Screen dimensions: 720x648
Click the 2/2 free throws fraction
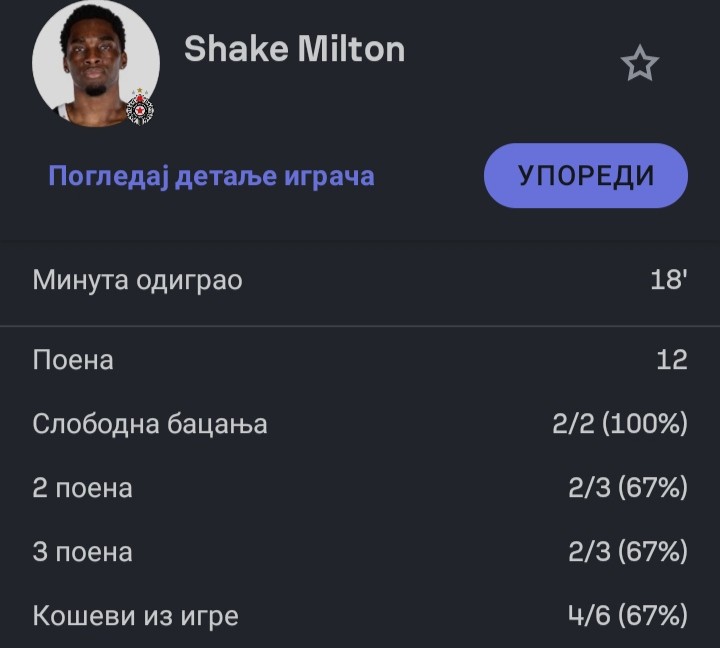(x=574, y=424)
